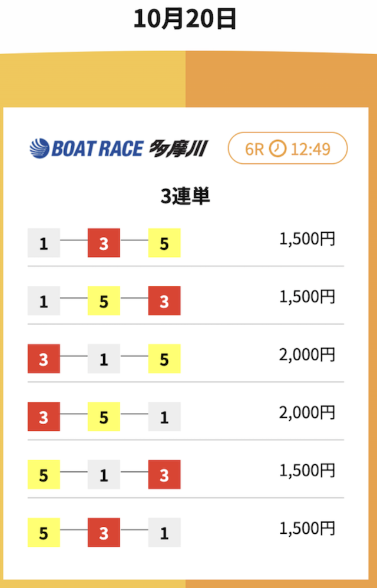
Task: Click 2,000円 amount for 3-1-5 combination
Action: (307, 355)
